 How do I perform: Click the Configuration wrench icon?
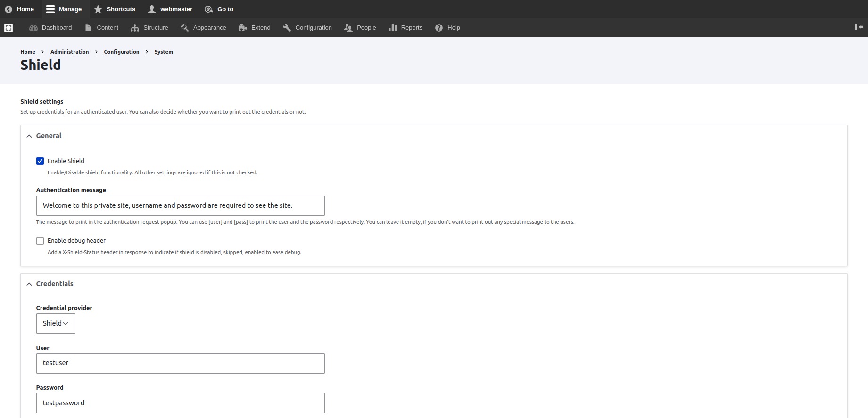[x=287, y=28]
